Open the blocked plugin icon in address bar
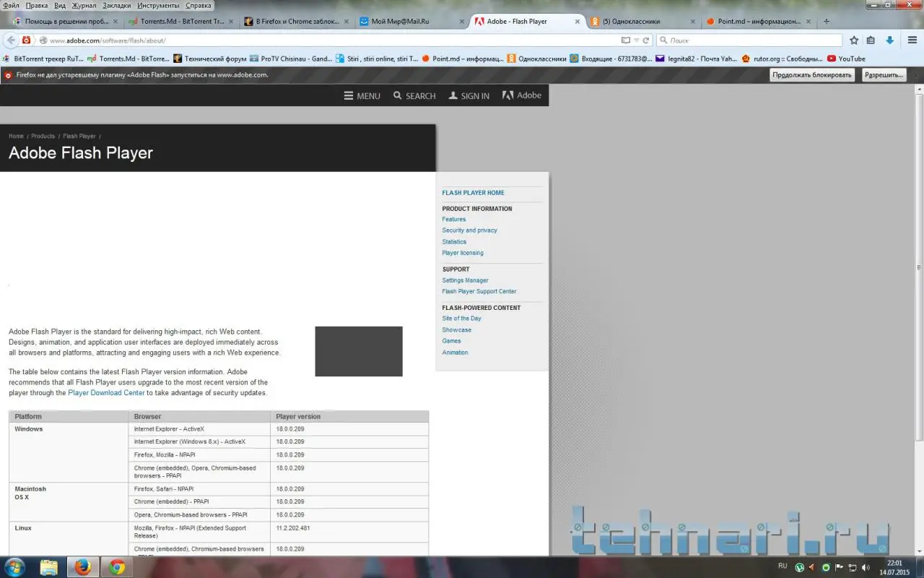This screenshot has height=578, width=924. [27, 40]
